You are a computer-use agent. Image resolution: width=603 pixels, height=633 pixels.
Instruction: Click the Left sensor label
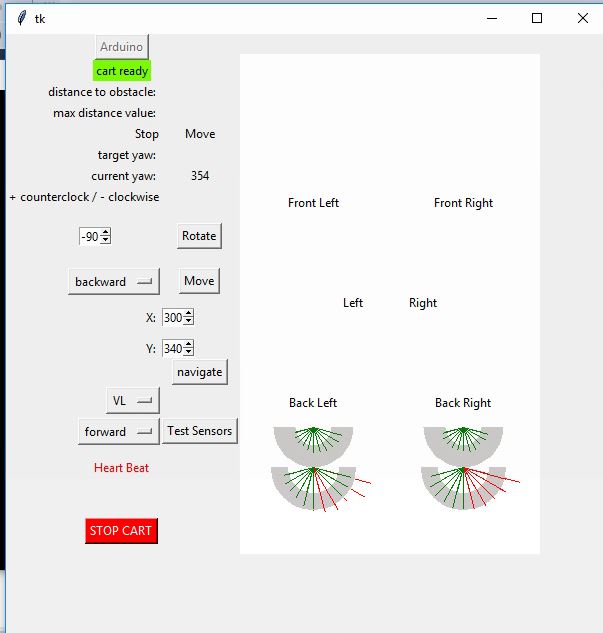(x=353, y=303)
